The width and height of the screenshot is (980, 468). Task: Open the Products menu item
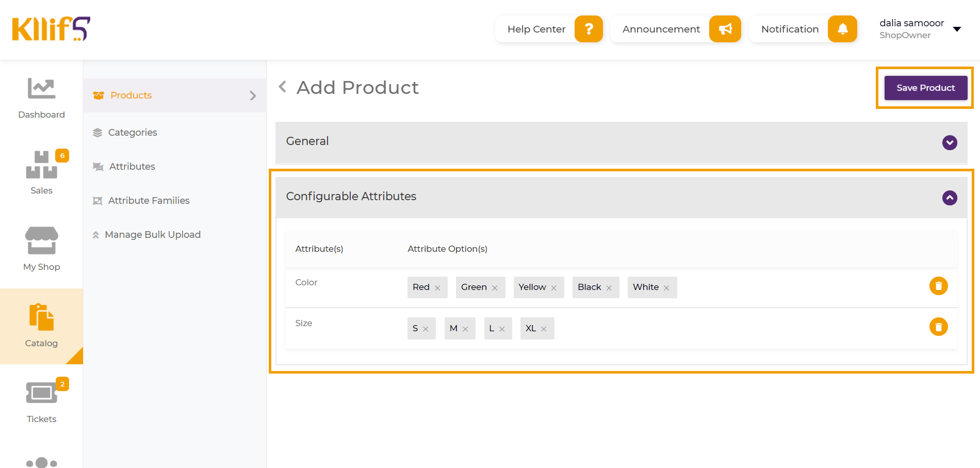[x=174, y=95]
